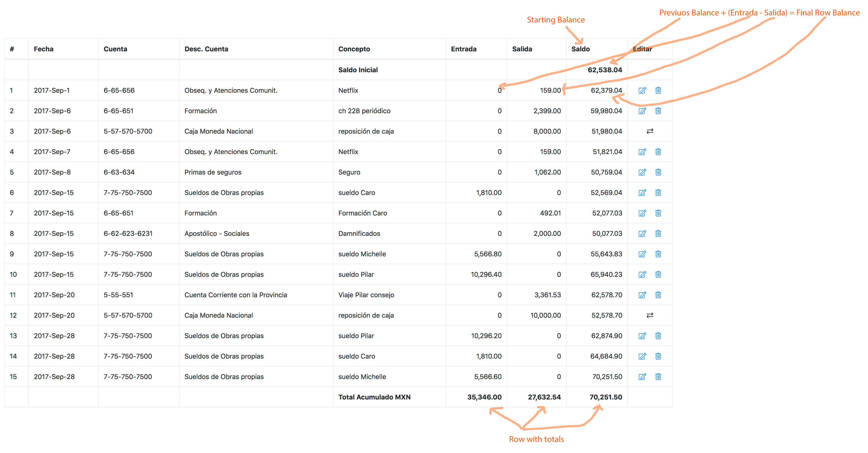868x453 pixels.
Task: Delete the row 15 sueldo Michelle entry
Action: [x=658, y=376]
